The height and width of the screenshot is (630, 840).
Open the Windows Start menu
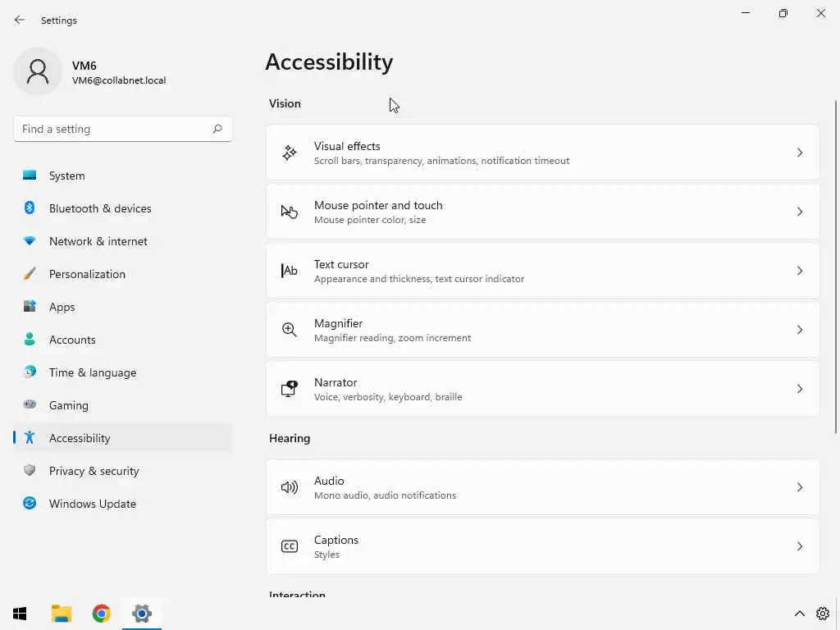tap(20, 614)
